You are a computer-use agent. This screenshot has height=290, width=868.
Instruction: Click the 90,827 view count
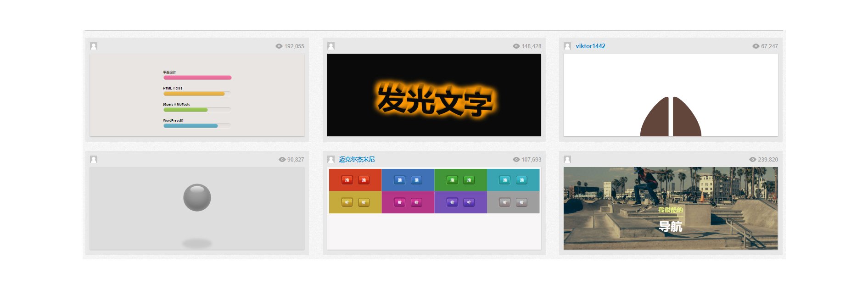coord(296,160)
